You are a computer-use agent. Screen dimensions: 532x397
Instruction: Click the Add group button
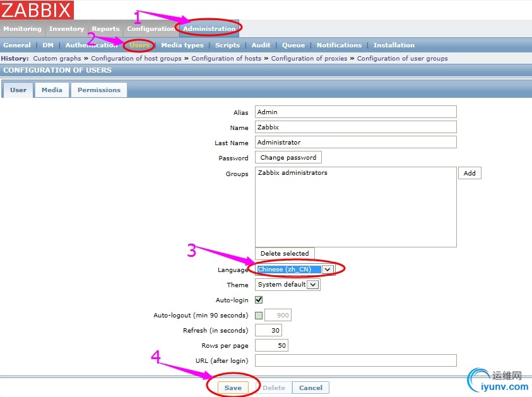coord(470,173)
